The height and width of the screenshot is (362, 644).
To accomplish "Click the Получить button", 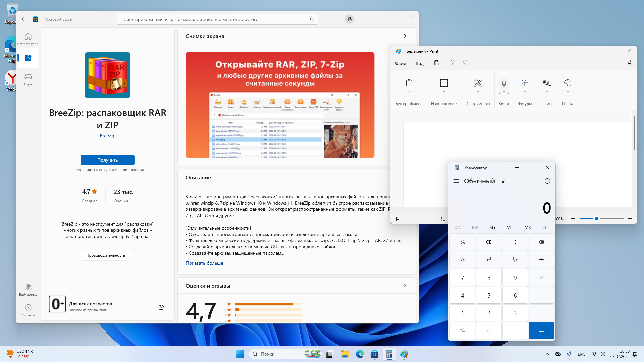I will [107, 160].
